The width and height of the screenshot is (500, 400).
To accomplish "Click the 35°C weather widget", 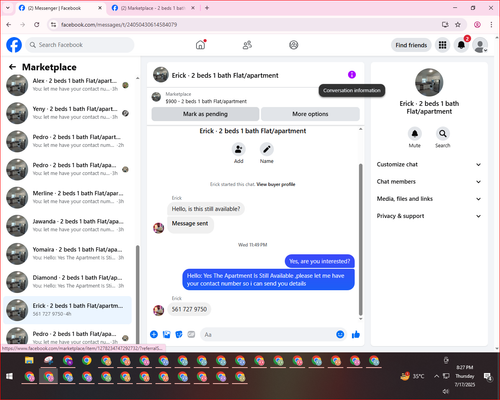I will (412, 376).
